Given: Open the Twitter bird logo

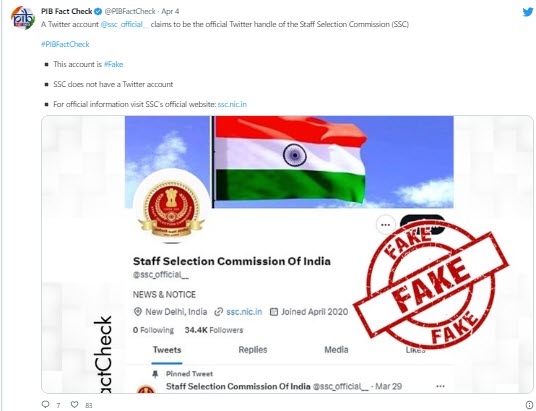Looking at the screenshot, I should click(528, 12).
